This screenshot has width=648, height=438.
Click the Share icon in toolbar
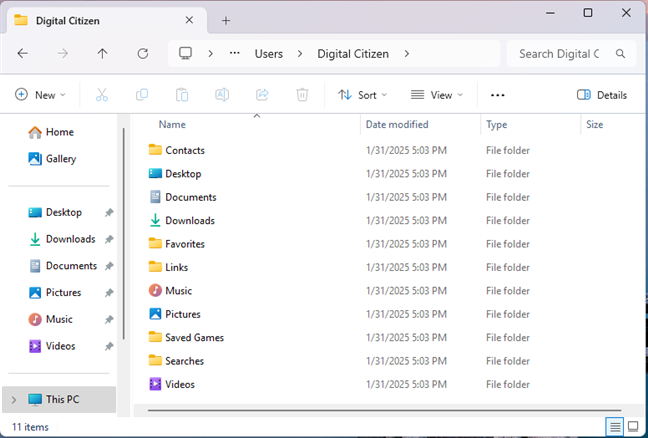(262, 95)
